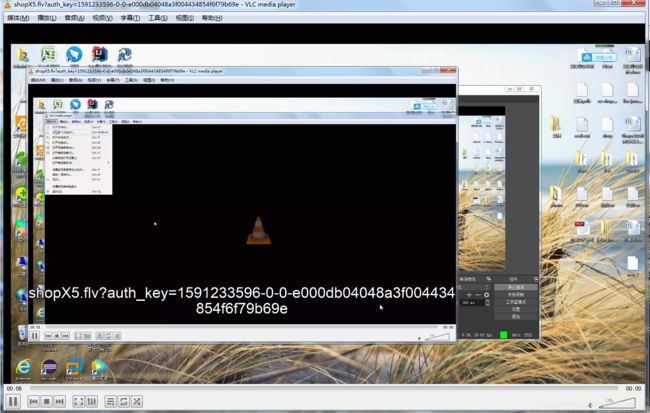
Task: Click Internet Explorer icon on recorded desktop
Action: point(23,367)
